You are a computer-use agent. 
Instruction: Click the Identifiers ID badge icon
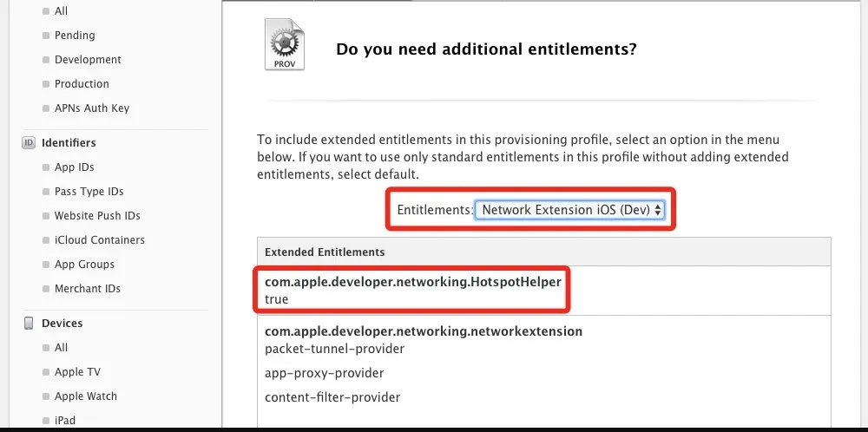29,142
